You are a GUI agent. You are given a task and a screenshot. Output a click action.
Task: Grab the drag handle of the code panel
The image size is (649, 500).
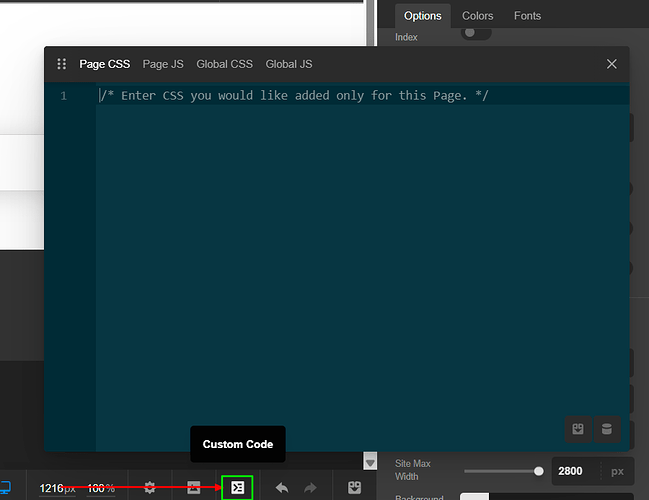point(61,64)
